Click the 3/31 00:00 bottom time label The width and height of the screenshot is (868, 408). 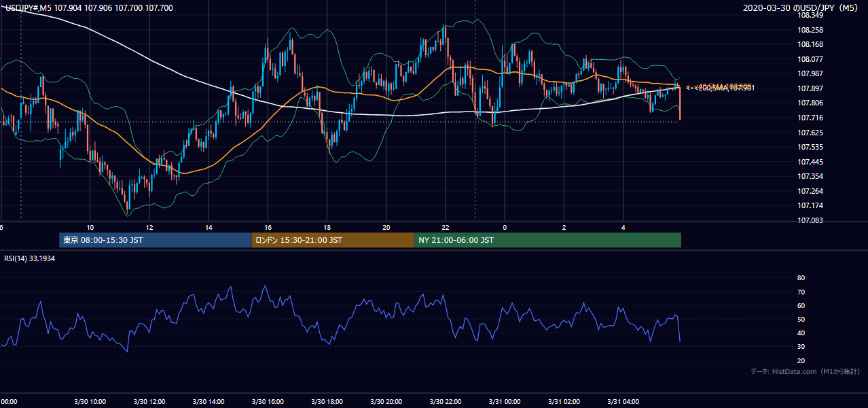coord(505,401)
